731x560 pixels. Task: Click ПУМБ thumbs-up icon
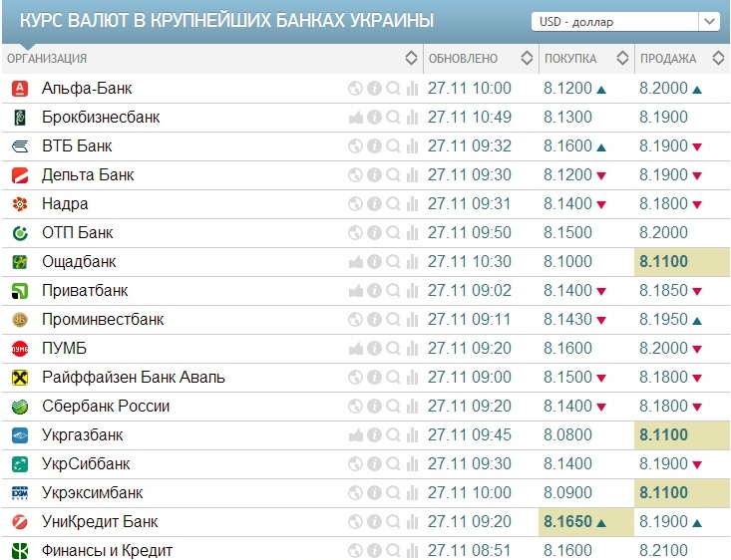pos(355,348)
